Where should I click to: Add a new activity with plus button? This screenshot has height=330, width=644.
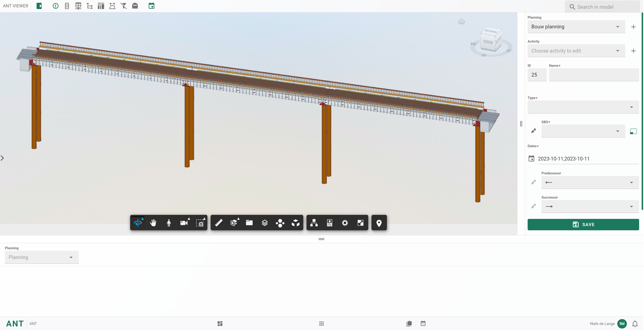633,51
